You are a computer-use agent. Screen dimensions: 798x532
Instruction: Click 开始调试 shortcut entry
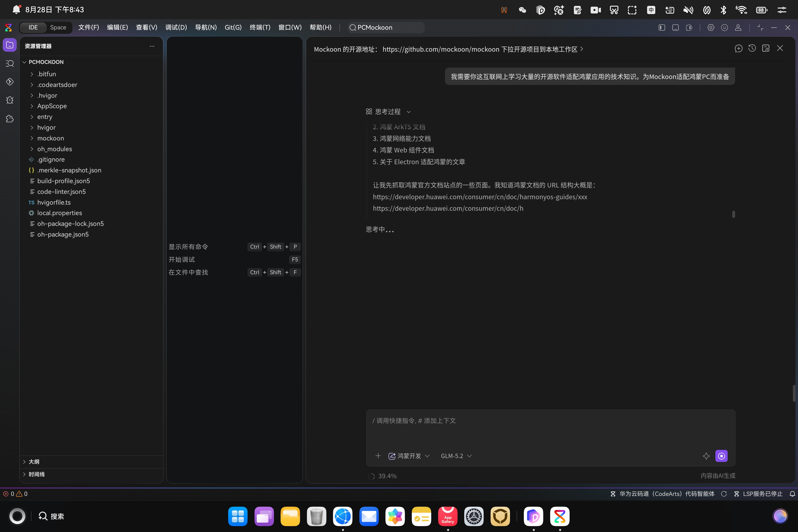coord(235,260)
